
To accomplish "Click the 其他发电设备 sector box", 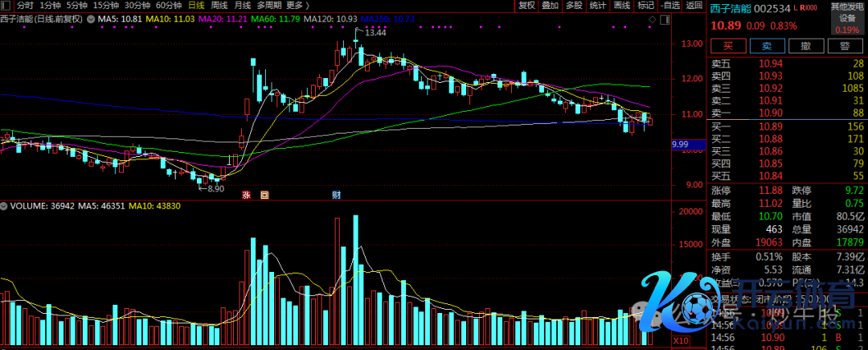I will [847, 17].
